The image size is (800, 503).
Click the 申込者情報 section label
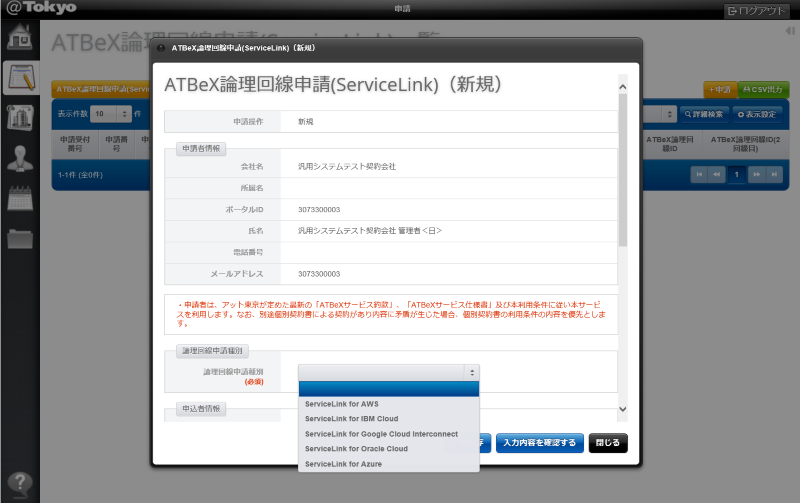201,409
